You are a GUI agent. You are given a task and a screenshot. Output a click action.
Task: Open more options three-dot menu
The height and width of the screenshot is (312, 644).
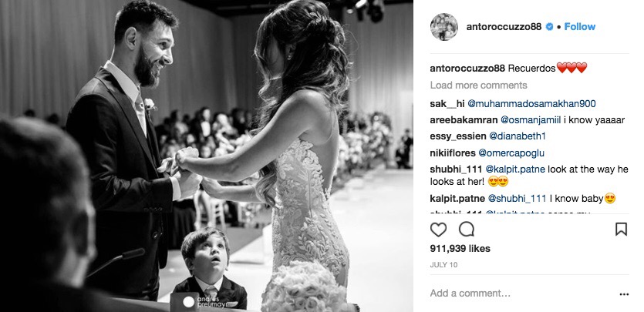(x=624, y=294)
